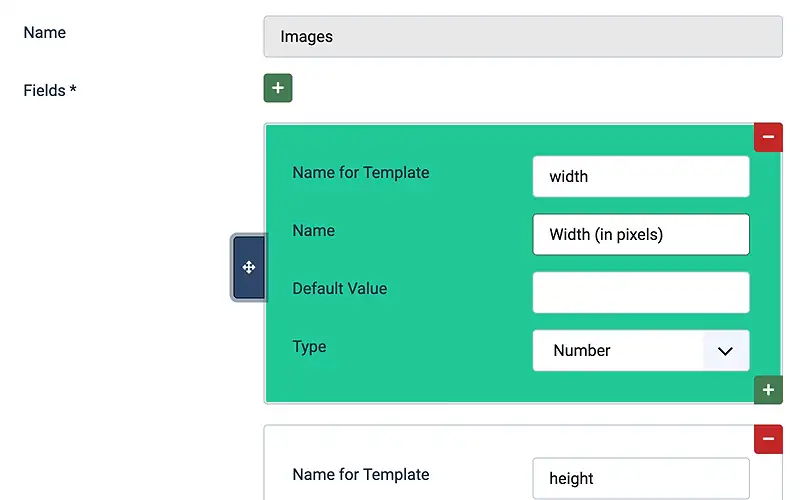Focus the Name field containing Images

coord(523,37)
